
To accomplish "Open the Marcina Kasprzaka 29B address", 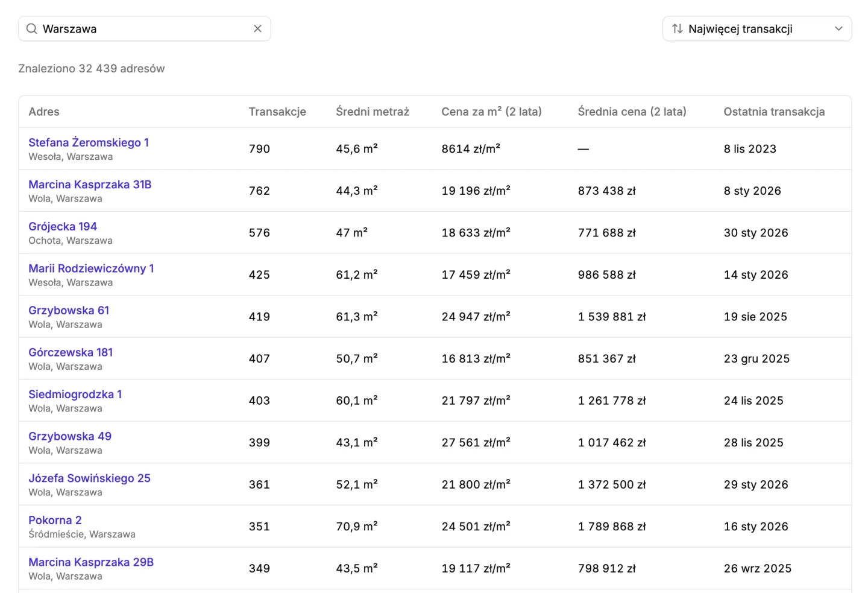I will pos(91,562).
